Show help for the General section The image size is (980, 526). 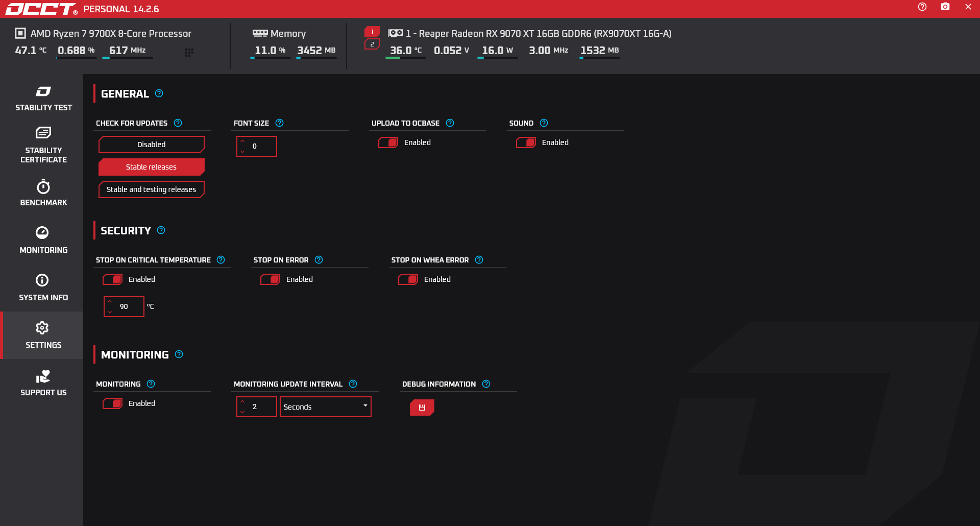(x=159, y=93)
